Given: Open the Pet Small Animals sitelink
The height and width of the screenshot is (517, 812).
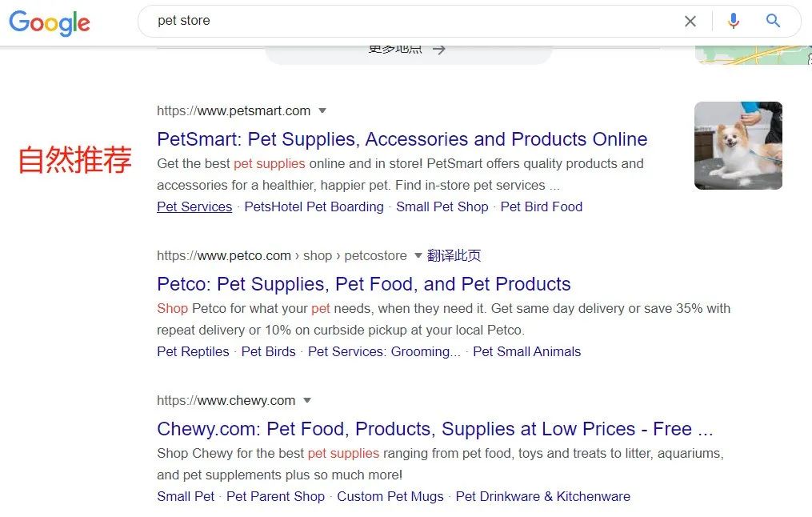Looking at the screenshot, I should [x=526, y=351].
